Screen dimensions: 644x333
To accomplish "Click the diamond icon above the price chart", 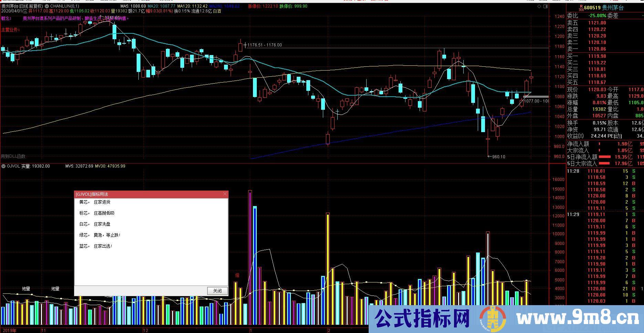I will [x=539, y=7].
